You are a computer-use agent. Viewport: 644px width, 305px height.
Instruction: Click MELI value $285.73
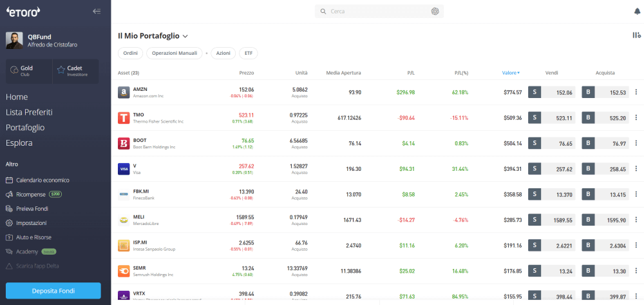(513, 220)
